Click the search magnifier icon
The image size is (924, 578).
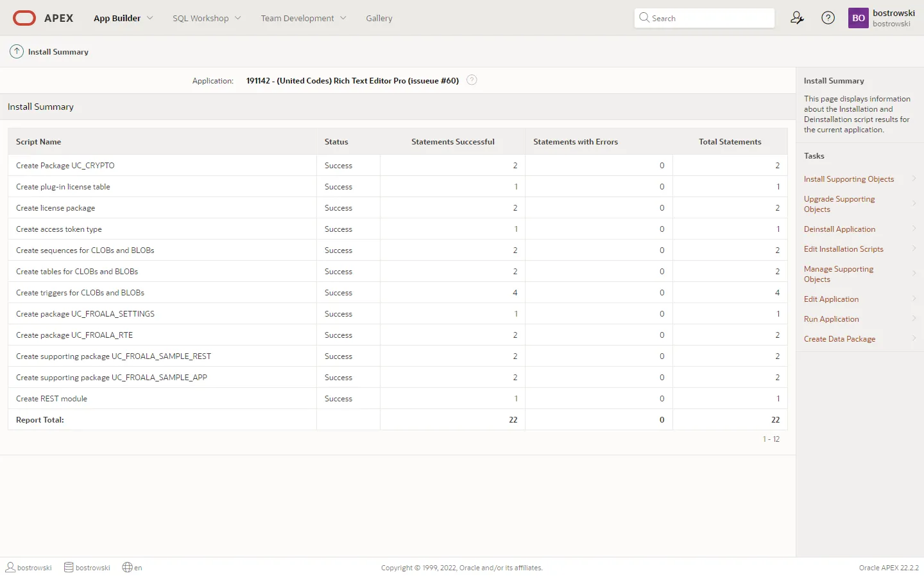click(x=644, y=18)
